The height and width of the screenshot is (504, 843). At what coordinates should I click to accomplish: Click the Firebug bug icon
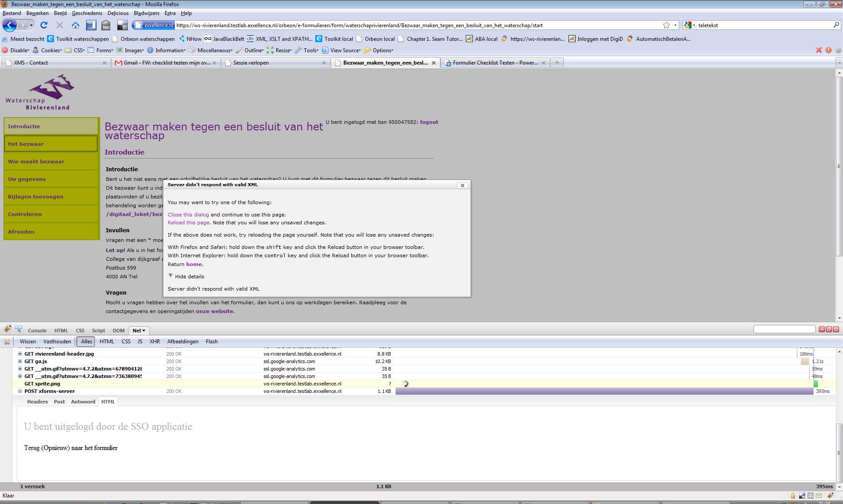(x=7, y=329)
